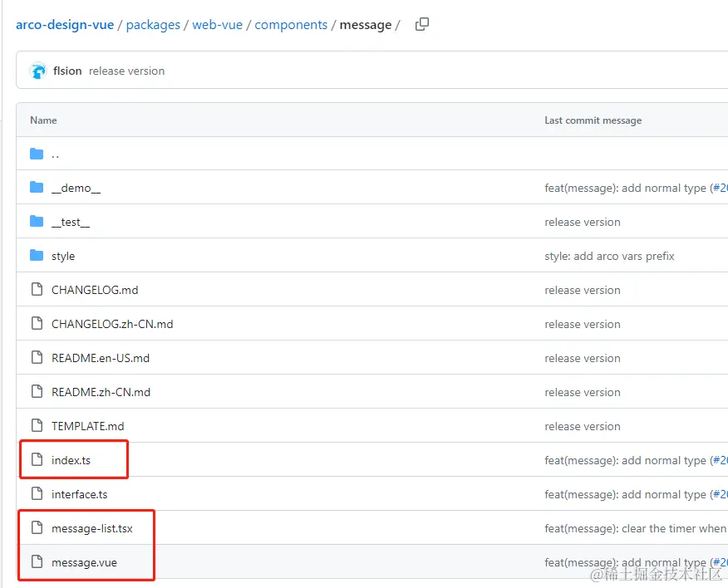Viewport: 728px width, 588px height.
Task: Click the 'Last commit message' column header
Action: pyautogui.click(x=593, y=120)
